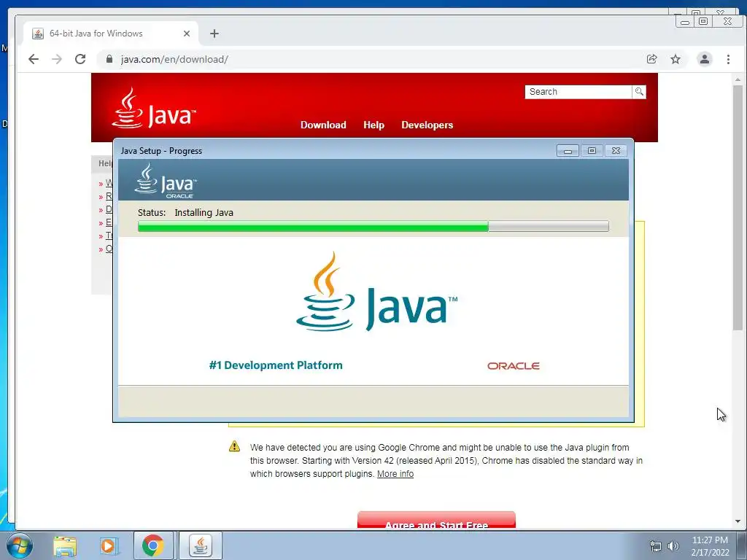Switch to Google Chrome in the taskbar
The height and width of the screenshot is (560, 747).
[x=153, y=545]
